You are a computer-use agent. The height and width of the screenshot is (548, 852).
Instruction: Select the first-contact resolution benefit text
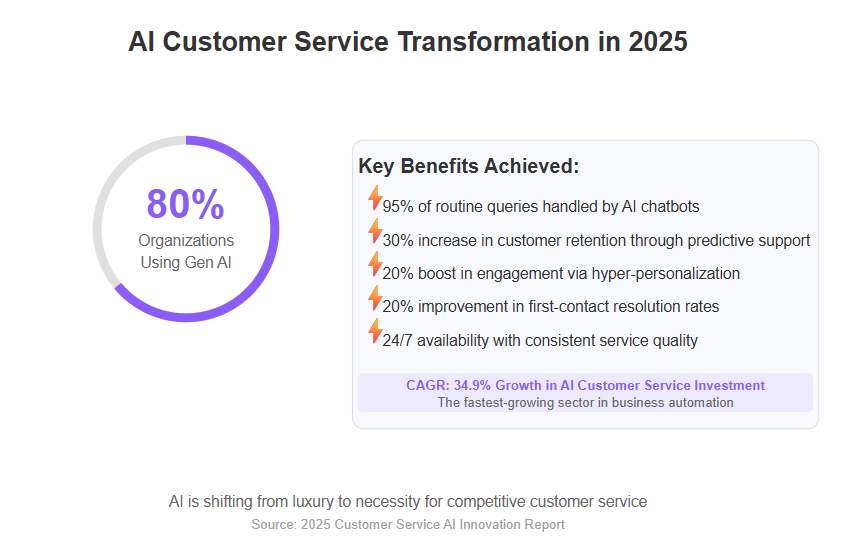click(550, 306)
